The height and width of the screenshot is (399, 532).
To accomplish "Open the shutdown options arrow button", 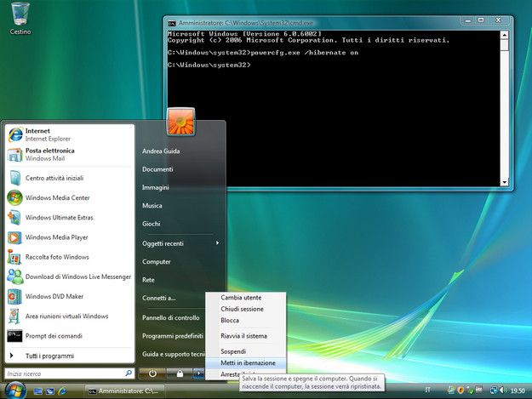I will click(x=198, y=373).
